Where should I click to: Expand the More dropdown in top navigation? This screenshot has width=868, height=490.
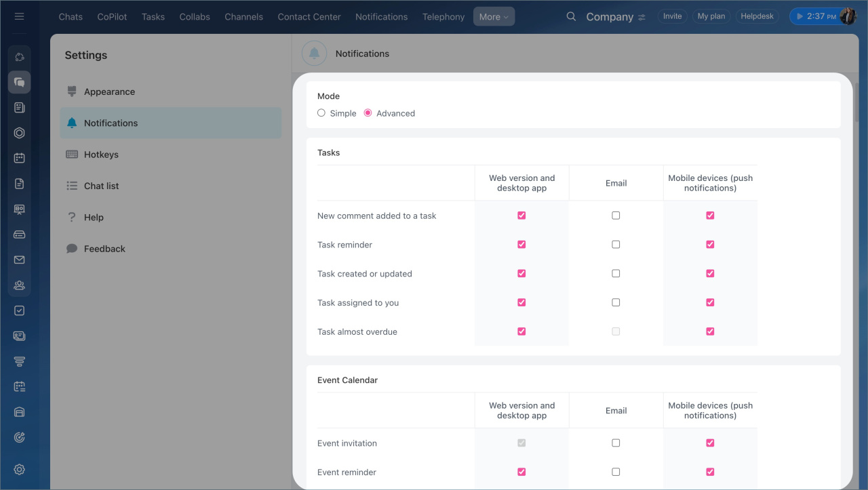coord(494,16)
